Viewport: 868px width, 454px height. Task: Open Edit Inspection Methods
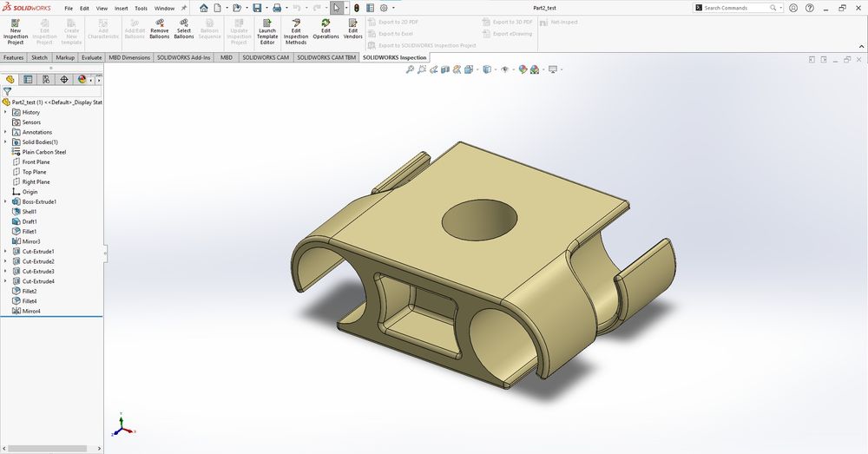point(296,31)
